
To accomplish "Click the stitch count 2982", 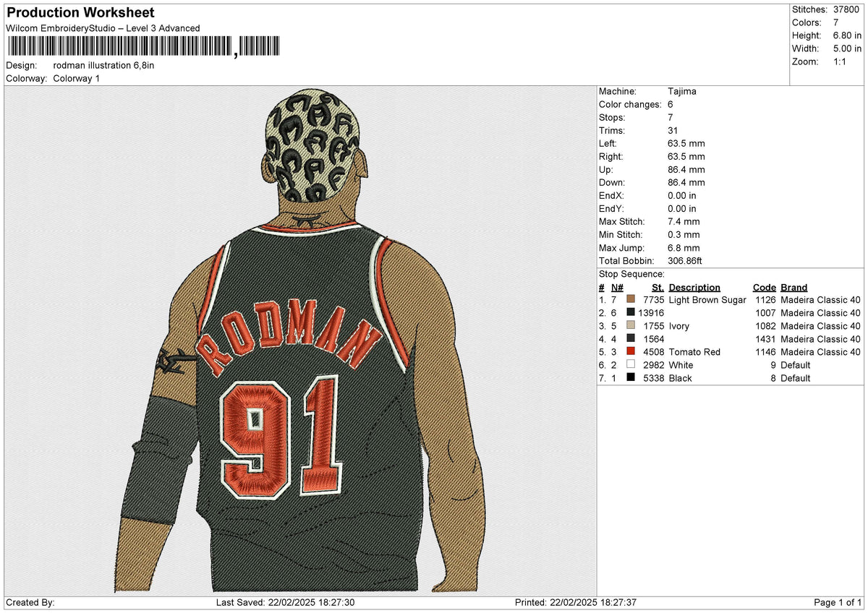I will pyautogui.click(x=653, y=365).
